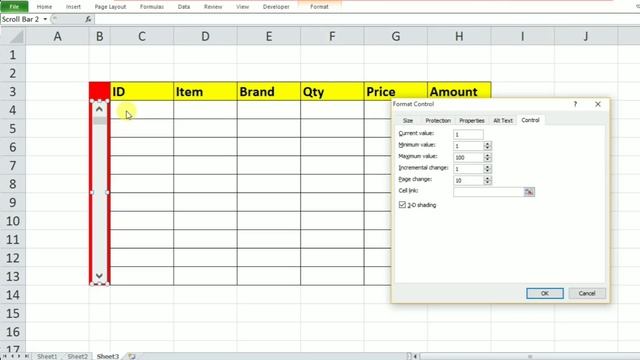Select the red cell B3
The width and height of the screenshot is (640, 360).
(x=100, y=91)
